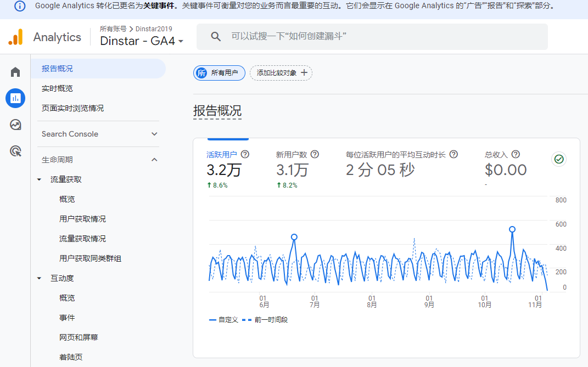Open 概览 under 互动度
Viewport: 588px width, 367px height.
[67, 298]
